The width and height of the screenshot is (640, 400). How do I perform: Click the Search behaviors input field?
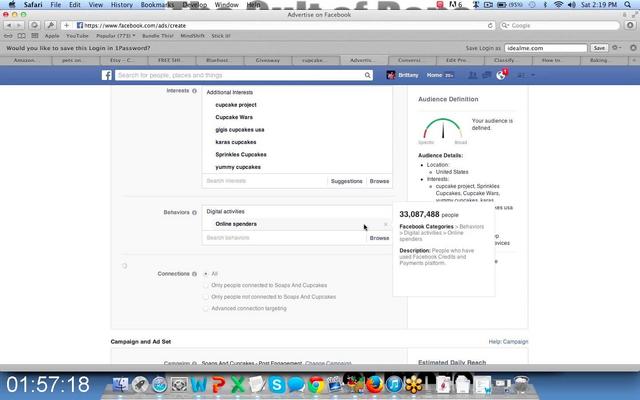tap(284, 238)
